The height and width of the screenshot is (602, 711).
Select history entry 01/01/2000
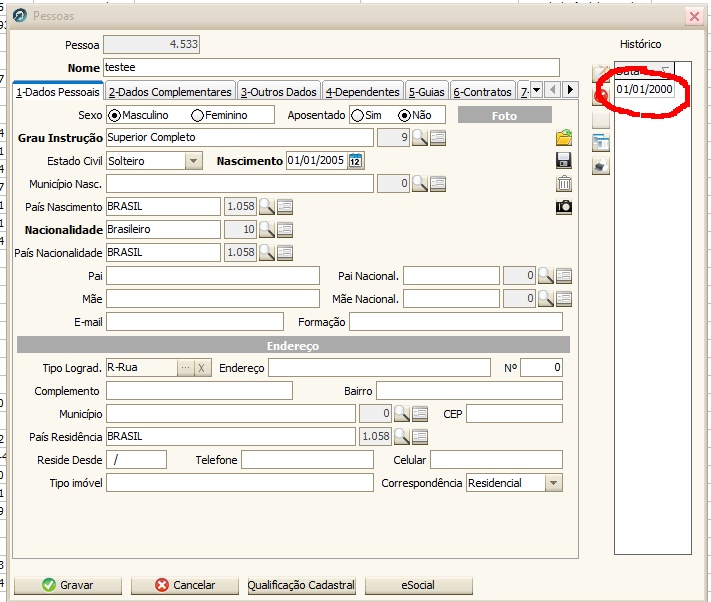click(644, 89)
